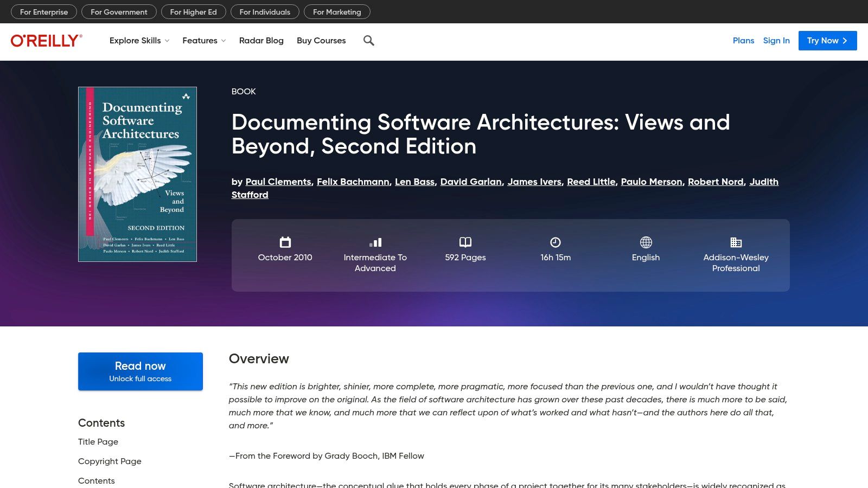Open the Radar Blog menu item
The height and width of the screenshot is (488, 868).
[x=261, y=41]
